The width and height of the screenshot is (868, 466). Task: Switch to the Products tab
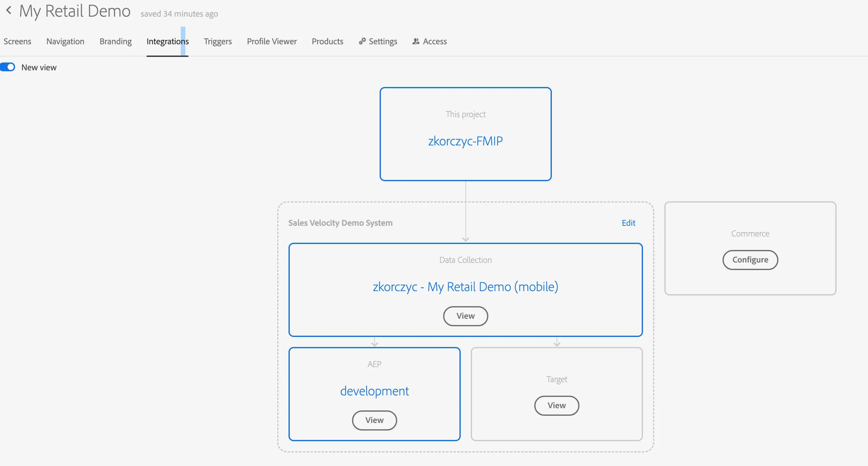point(327,41)
